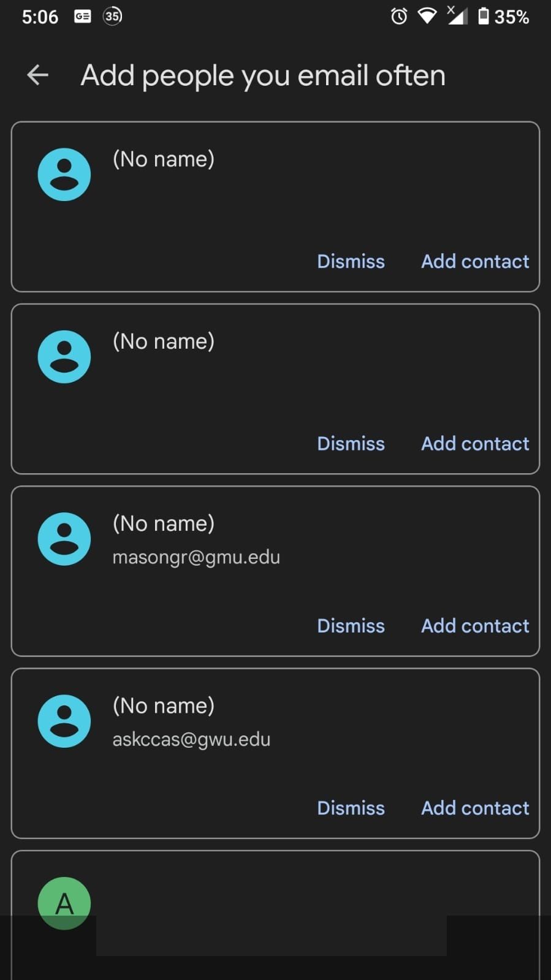Add askccas@gwu.edu as a contact
The image size is (551, 980).
coord(475,808)
